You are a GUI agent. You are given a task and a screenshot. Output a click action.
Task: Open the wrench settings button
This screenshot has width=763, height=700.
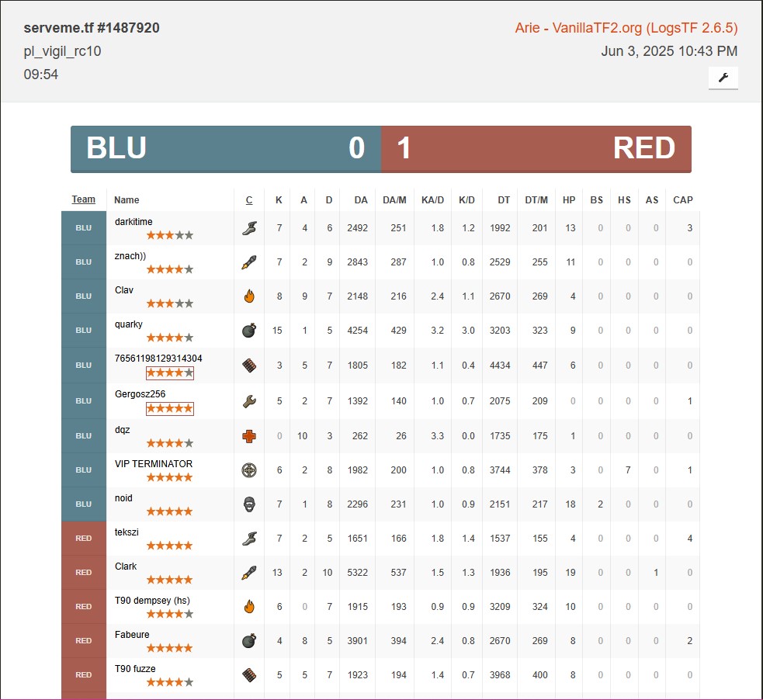click(x=723, y=78)
